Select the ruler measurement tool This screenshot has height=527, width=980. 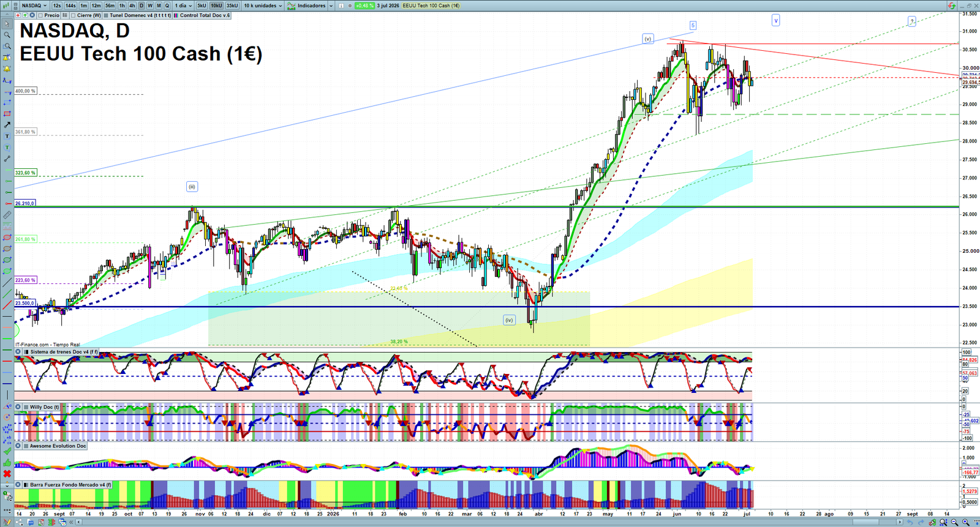tap(7, 215)
